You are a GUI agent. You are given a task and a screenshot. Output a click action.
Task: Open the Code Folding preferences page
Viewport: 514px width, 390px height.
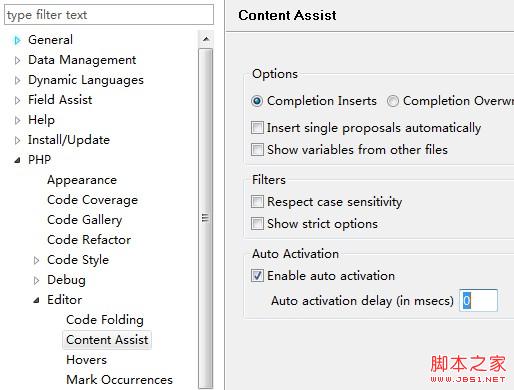105,320
